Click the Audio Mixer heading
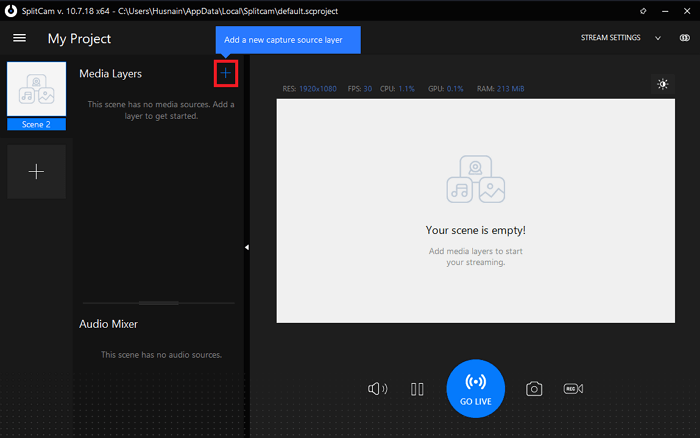Screen dimensions: 700x438 [108, 324]
